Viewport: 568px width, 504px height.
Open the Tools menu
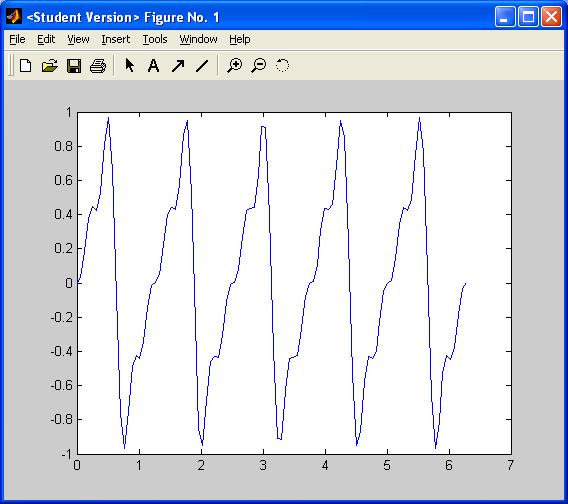point(155,39)
